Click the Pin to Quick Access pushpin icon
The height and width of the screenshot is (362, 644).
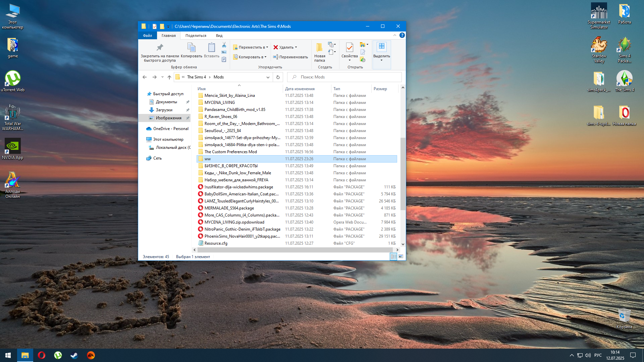coord(160,47)
